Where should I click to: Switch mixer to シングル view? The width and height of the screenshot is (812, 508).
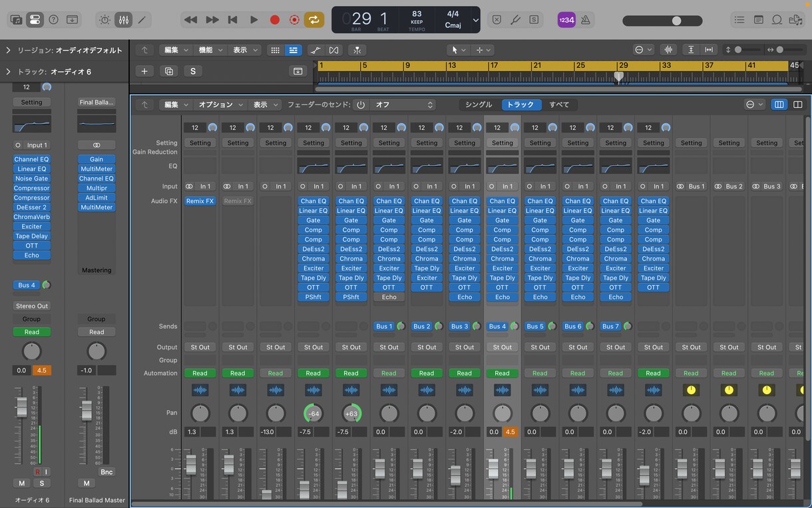(x=479, y=105)
